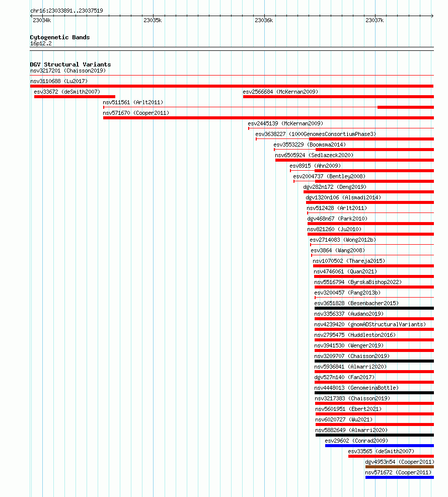448x497 pixels.
Task: Click the 23035k ruler position
Action: (153, 20)
